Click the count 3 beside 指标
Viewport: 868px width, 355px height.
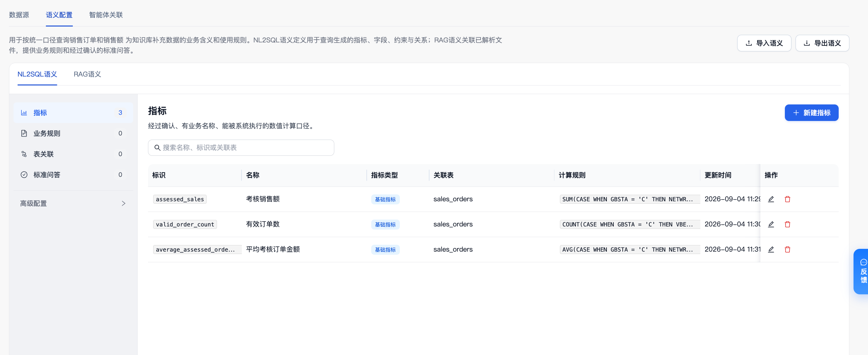[x=120, y=113]
